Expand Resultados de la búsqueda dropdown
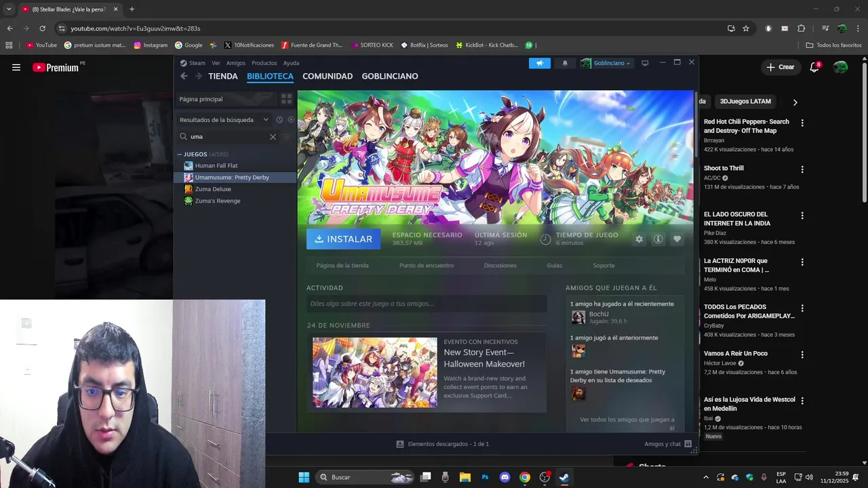Screen dimensions: 868x488 (224, 120)
